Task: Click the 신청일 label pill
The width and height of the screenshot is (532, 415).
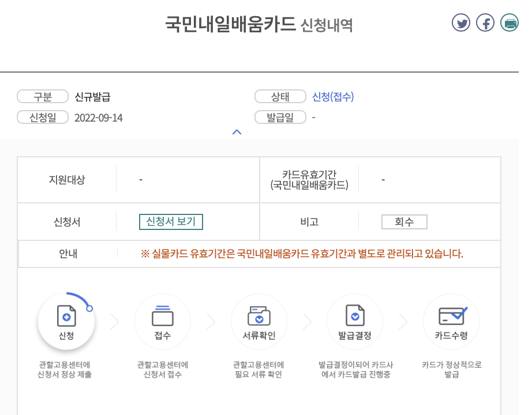Action: 43,118
